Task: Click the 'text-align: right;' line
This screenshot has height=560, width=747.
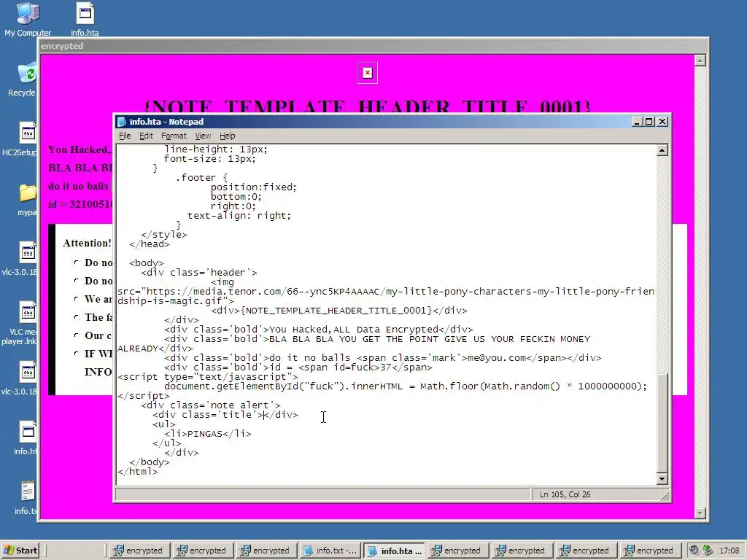Action: pos(239,216)
